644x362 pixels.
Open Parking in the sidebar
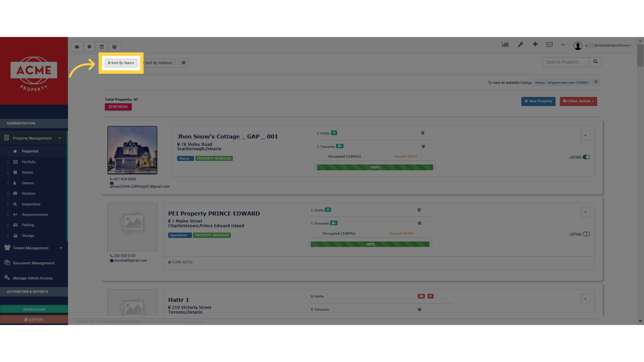(28, 225)
